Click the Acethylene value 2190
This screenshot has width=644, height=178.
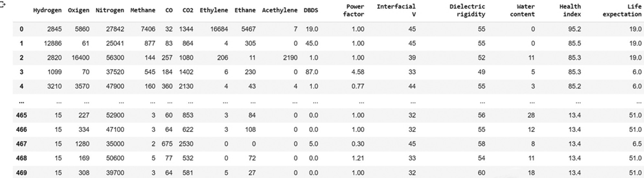pos(290,58)
